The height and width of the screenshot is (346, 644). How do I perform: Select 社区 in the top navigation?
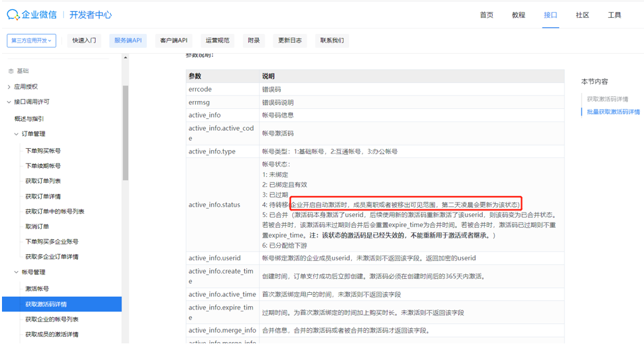(582, 15)
